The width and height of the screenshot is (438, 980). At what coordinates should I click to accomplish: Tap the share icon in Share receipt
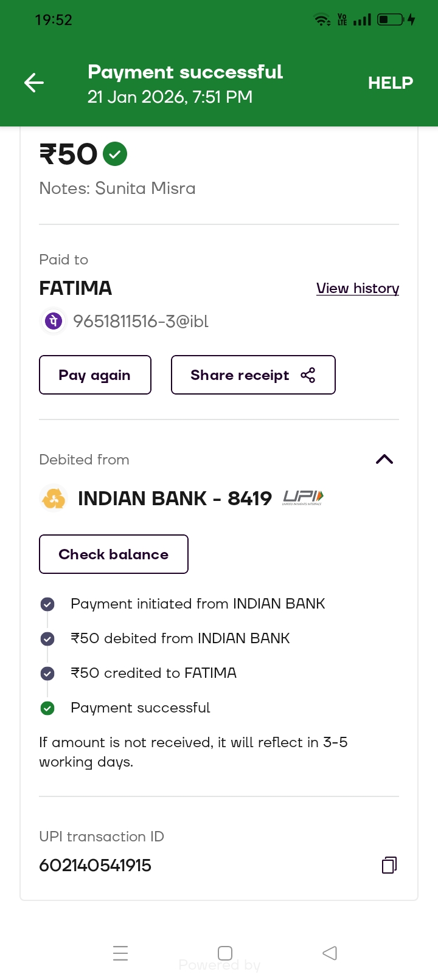tap(308, 375)
